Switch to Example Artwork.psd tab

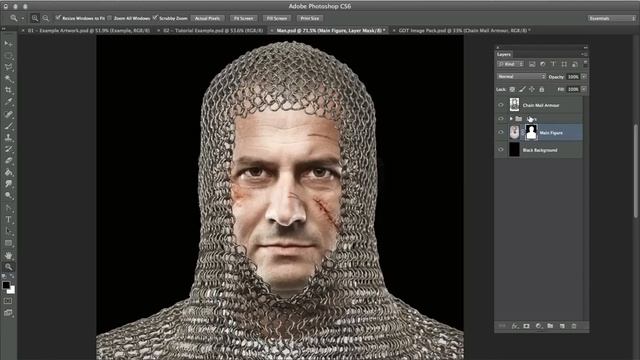pyautogui.click(x=89, y=30)
